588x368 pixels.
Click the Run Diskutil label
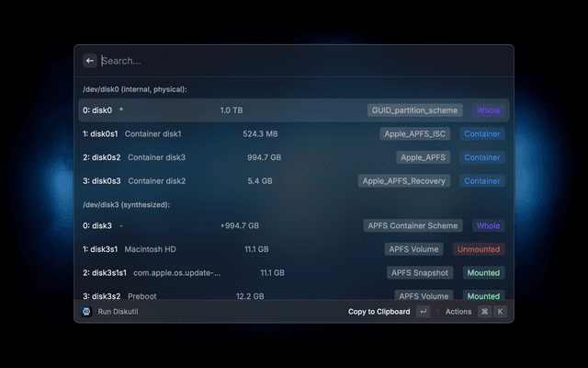coord(119,312)
